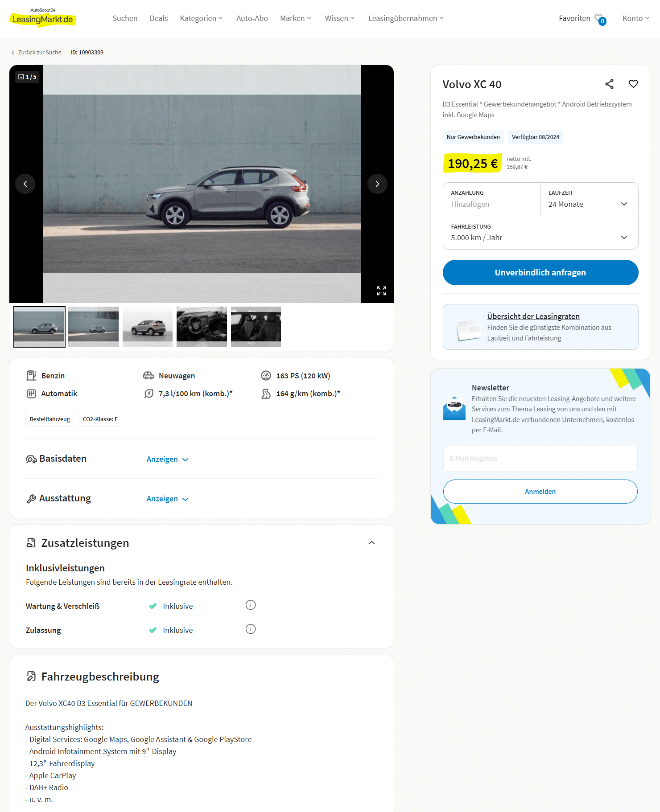Viewport: 660px width, 812px height.
Task: Click the Fahrzeugbeschreibung document icon
Action: pyautogui.click(x=31, y=676)
